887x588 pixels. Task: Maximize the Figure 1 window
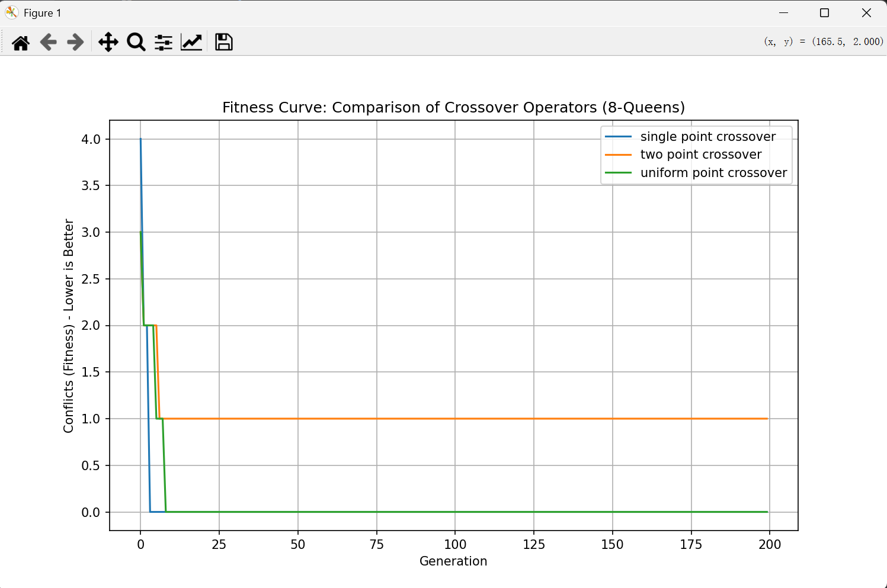pyautogui.click(x=824, y=12)
